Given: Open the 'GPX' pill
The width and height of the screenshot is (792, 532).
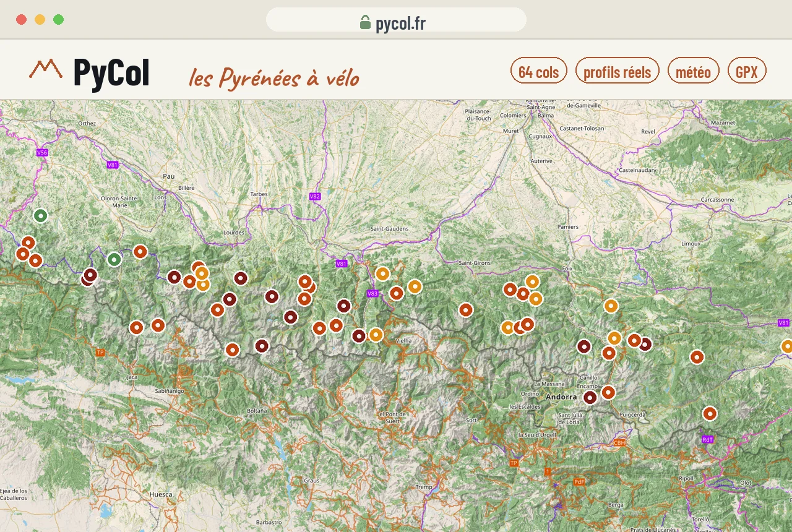Looking at the screenshot, I should click(x=747, y=71).
